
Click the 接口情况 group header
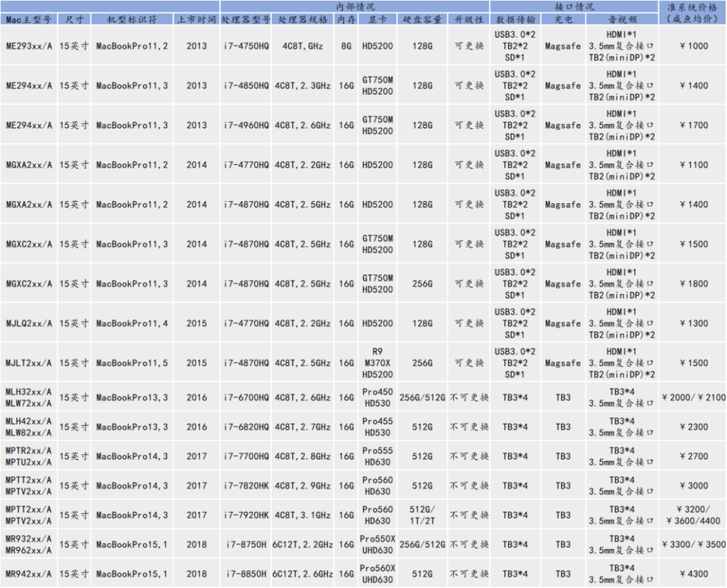574,7
